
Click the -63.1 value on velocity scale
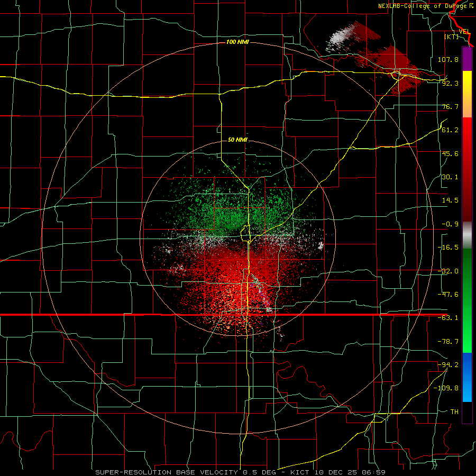(448, 318)
